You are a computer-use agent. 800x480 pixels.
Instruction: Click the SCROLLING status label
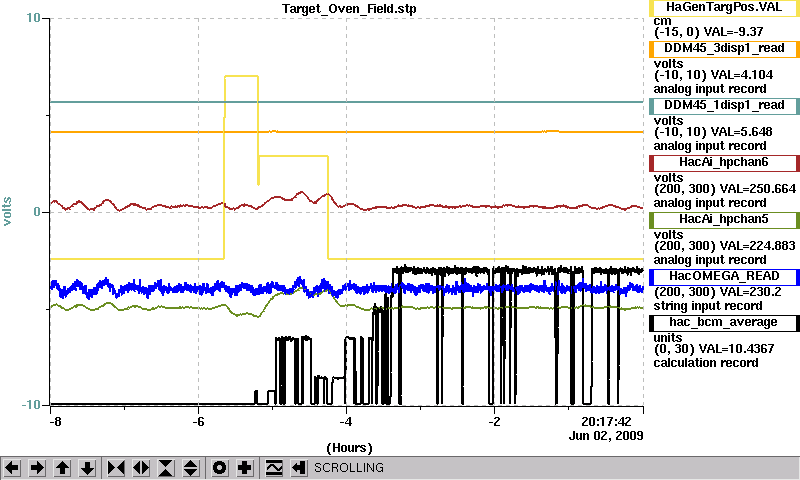coord(349,468)
